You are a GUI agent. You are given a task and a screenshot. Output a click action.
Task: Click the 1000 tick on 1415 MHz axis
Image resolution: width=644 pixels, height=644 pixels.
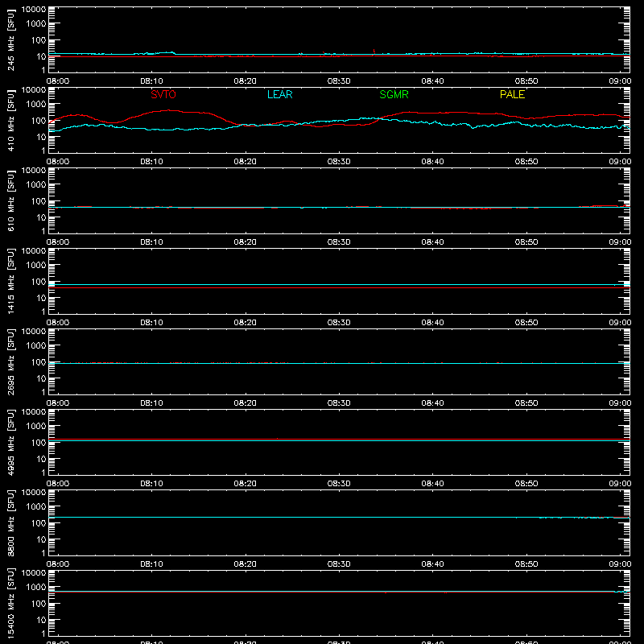coord(36,266)
